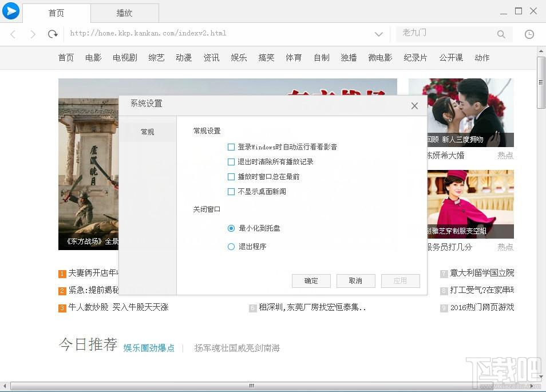Click the 应用 button
Image resolution: width=546 pixels, height=392 pixels.
[x=400, y=281]
